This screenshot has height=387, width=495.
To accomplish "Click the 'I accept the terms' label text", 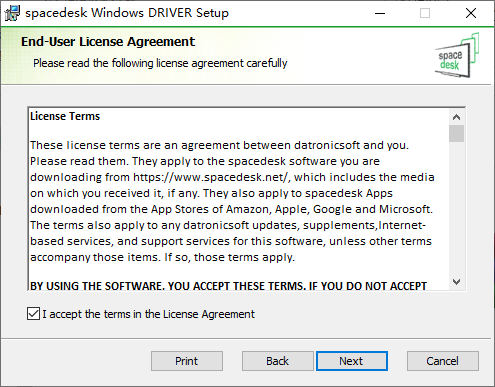I will 148,314.
